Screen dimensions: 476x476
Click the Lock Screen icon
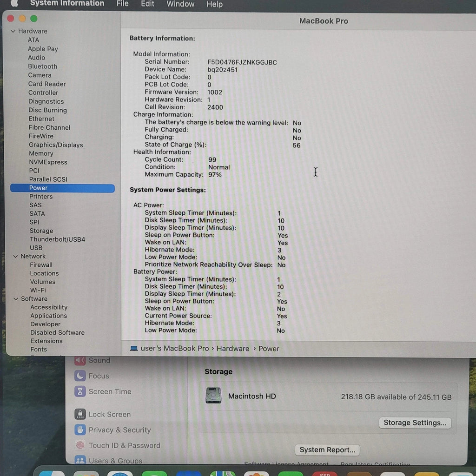point(80,414)
